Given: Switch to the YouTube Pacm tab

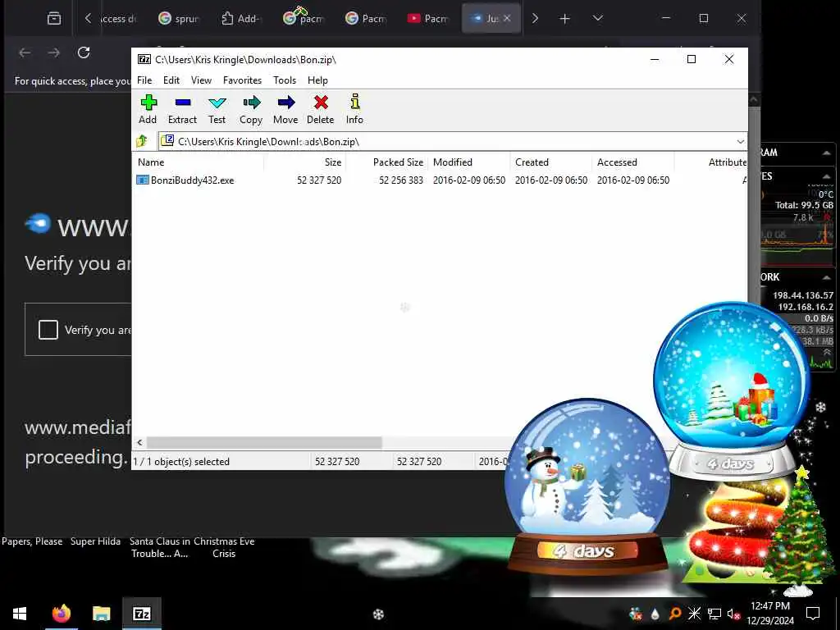Looking at the screenshot, I should pyautogui.click(x=428, y=19).
